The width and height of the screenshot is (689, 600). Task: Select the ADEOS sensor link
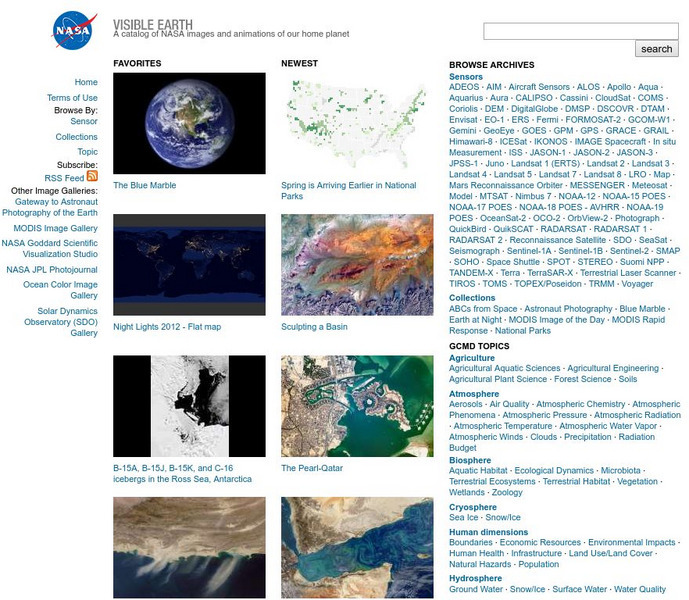pos(464,87)
